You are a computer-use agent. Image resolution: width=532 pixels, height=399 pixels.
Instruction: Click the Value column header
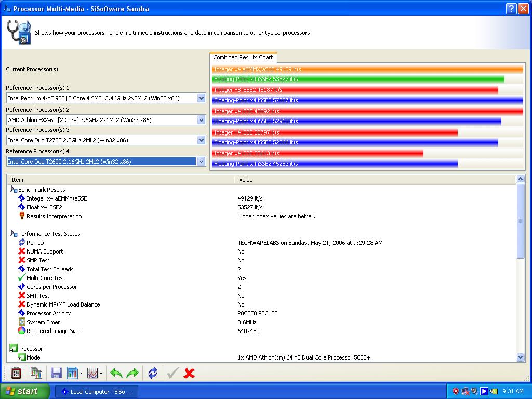pos(375,180)
